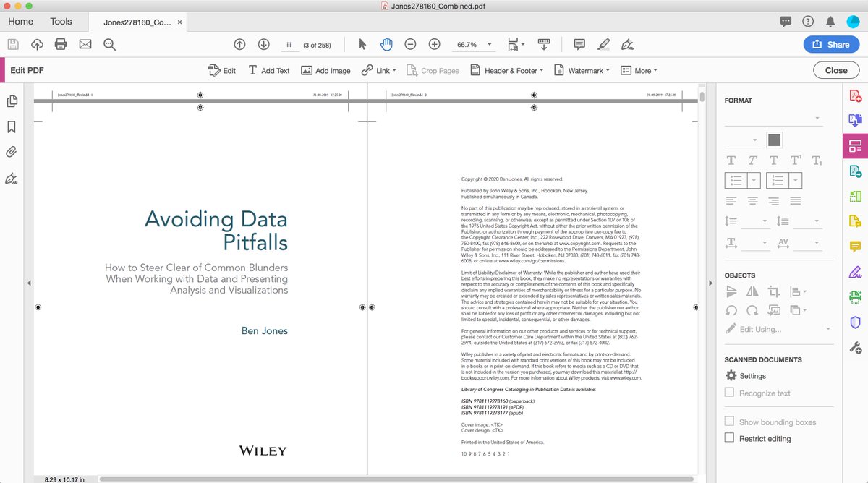Viewport: 868px width, 483px height.
Task: Open the Protect shield tool
Action: pyautogui.click(x=855, y=322)
